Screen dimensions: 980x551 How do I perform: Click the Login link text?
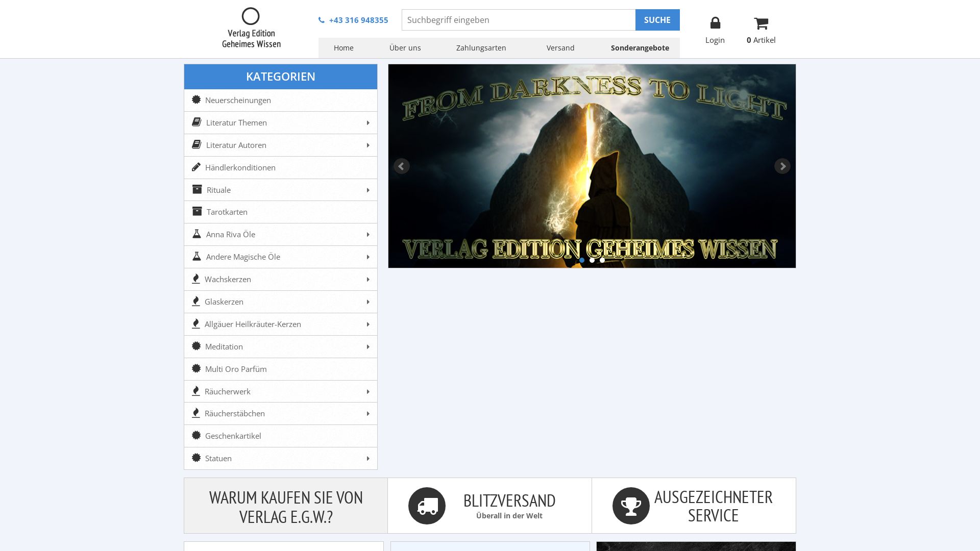pos(715,40)
